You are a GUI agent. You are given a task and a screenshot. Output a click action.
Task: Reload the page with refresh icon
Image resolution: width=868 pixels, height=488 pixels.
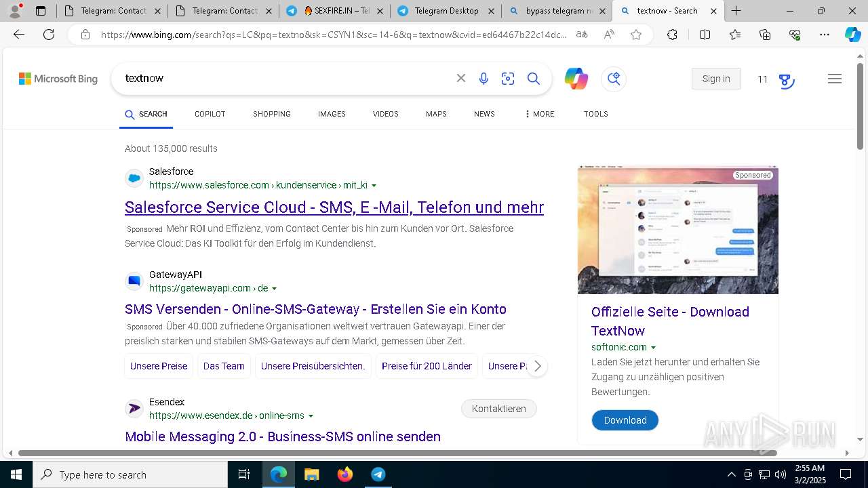pyautogui.click(x=49, y=35)
